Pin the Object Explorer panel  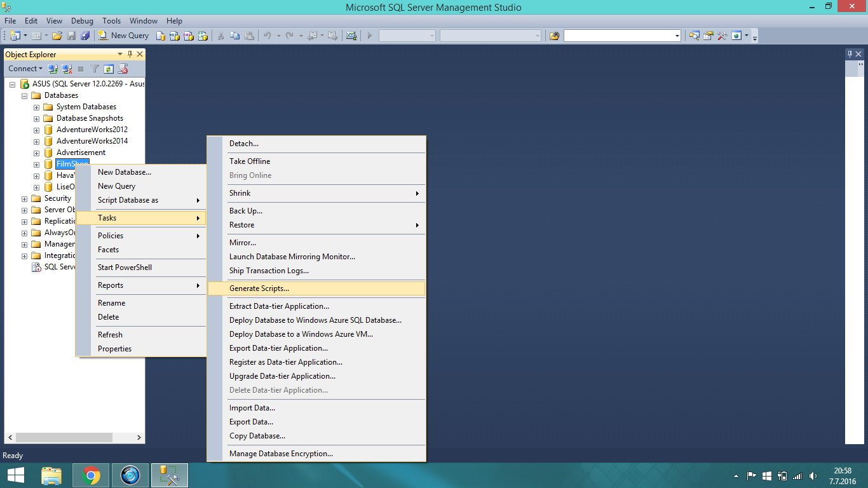point(130,55)
